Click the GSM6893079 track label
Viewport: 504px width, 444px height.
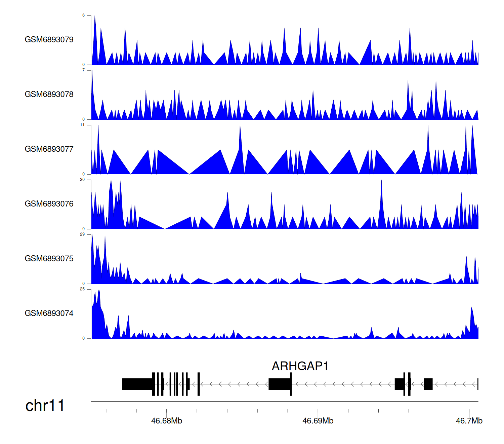click(49, 40)
